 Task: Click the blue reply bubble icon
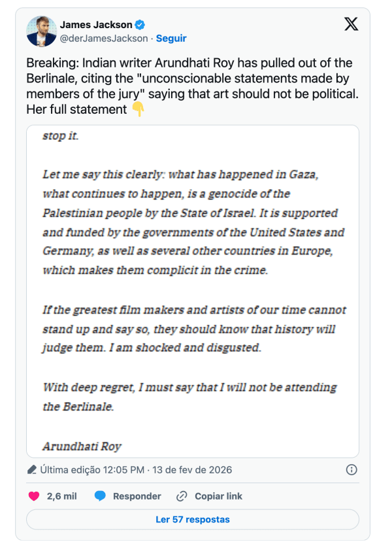click(100, 496)
